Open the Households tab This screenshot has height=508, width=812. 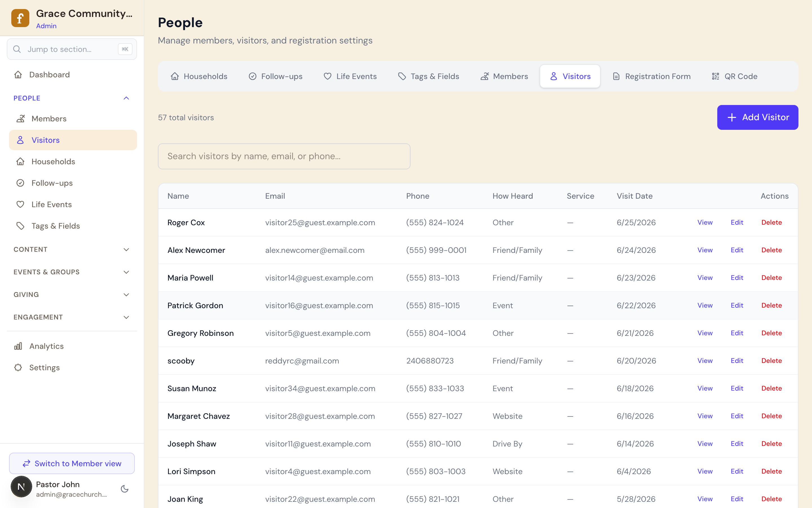click(199, 76)
